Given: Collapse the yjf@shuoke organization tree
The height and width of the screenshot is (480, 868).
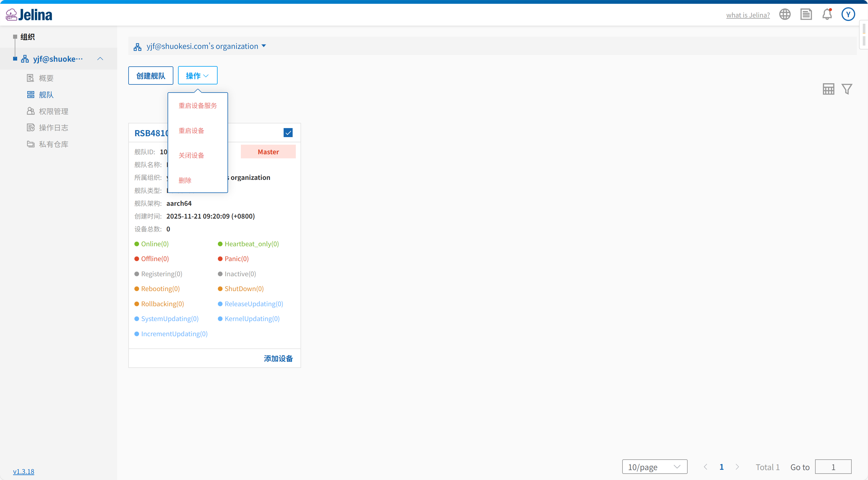Looking at the screenshot, I should (100, 59).
